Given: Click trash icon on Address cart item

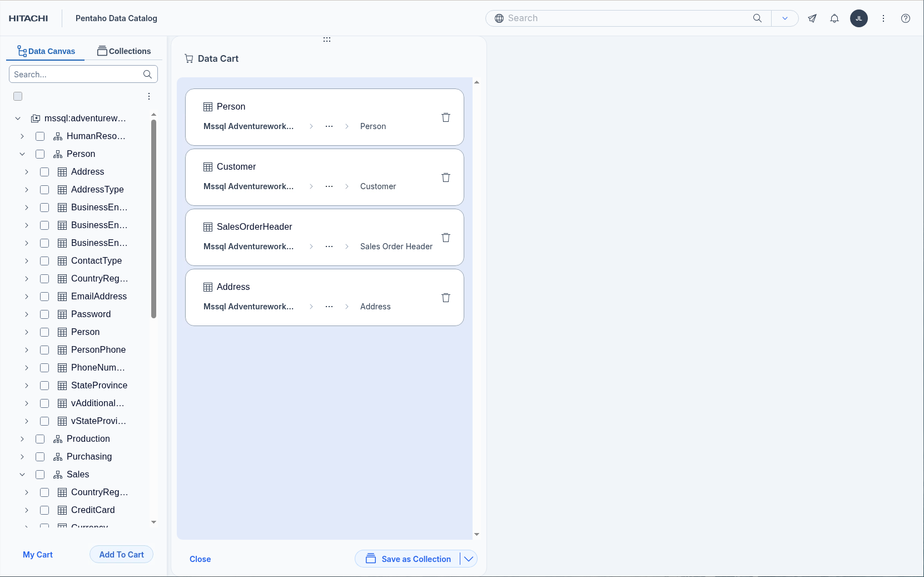Looking at the screenshot, I should pos(445,298).
